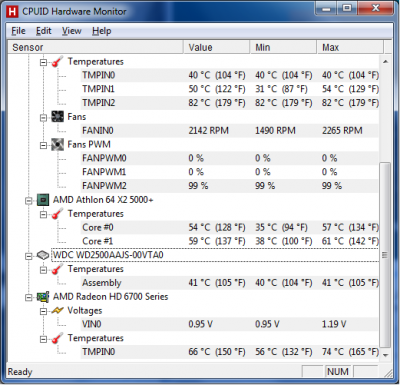
Task: Click the Voltages lightning bolt icon
Action: 57,311
